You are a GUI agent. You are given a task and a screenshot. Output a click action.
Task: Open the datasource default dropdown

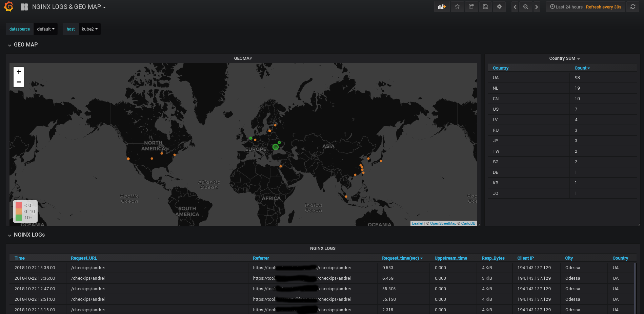click(45, 29)
